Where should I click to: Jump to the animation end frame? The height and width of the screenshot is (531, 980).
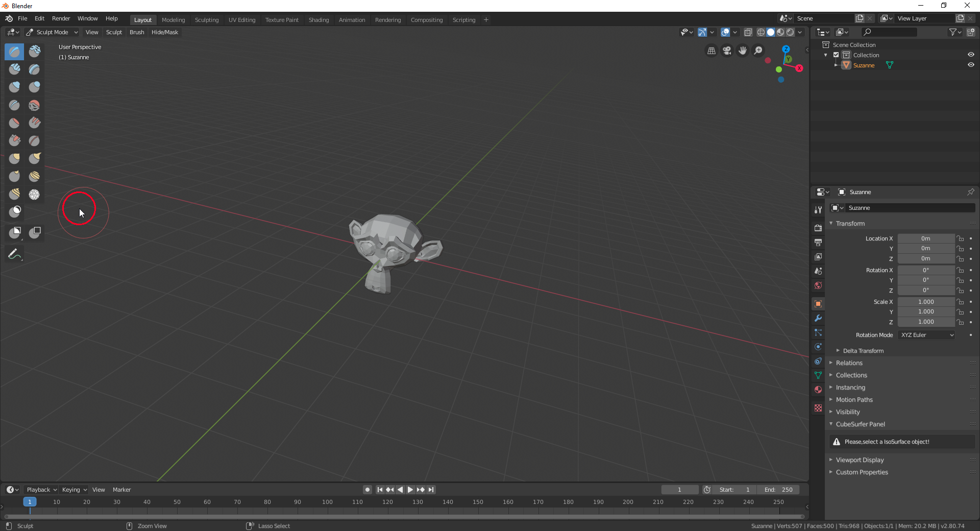(431, 490)
